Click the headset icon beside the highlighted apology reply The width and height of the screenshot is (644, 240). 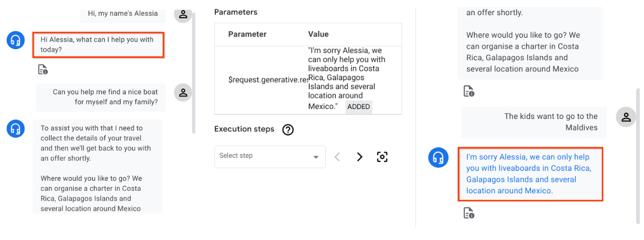[x=438, y=157]
